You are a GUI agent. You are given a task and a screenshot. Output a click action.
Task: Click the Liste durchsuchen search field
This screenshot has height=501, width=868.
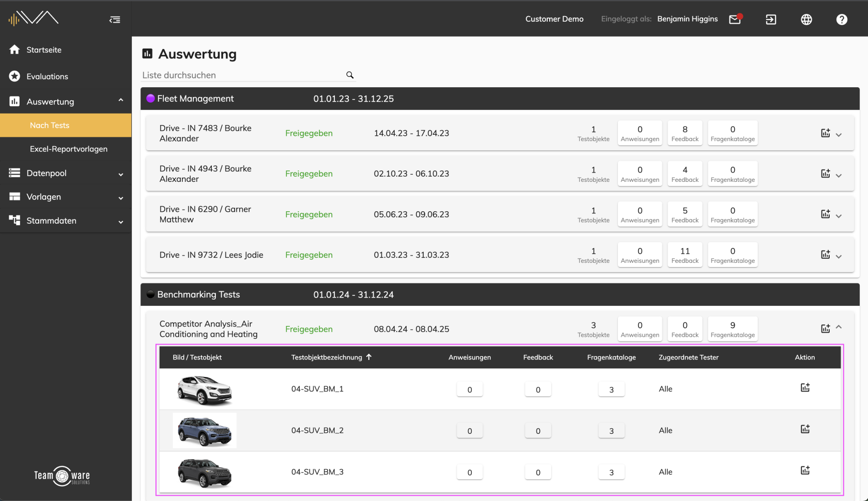coord(249,75)
